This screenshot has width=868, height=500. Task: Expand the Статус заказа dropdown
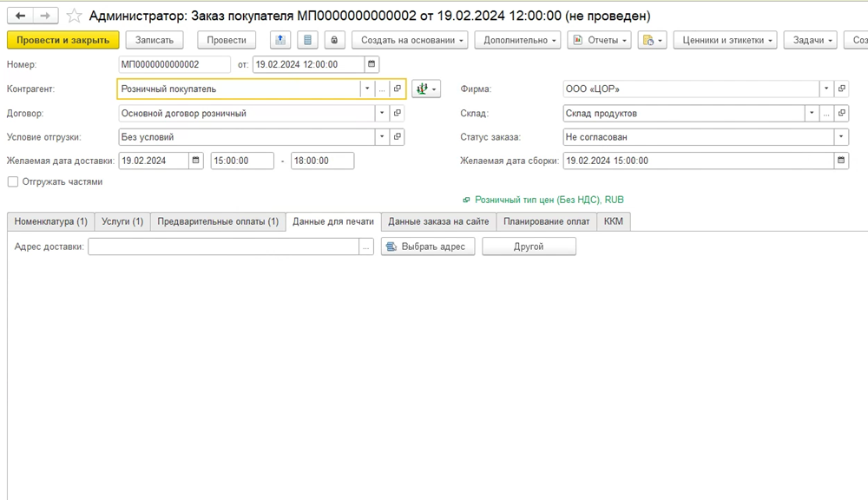coord(841,137)
